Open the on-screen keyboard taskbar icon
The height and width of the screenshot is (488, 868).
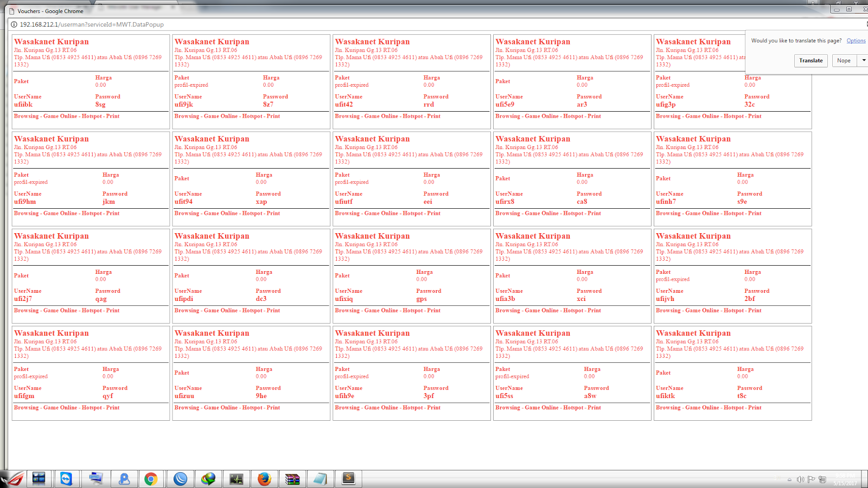tap(96, 479)
